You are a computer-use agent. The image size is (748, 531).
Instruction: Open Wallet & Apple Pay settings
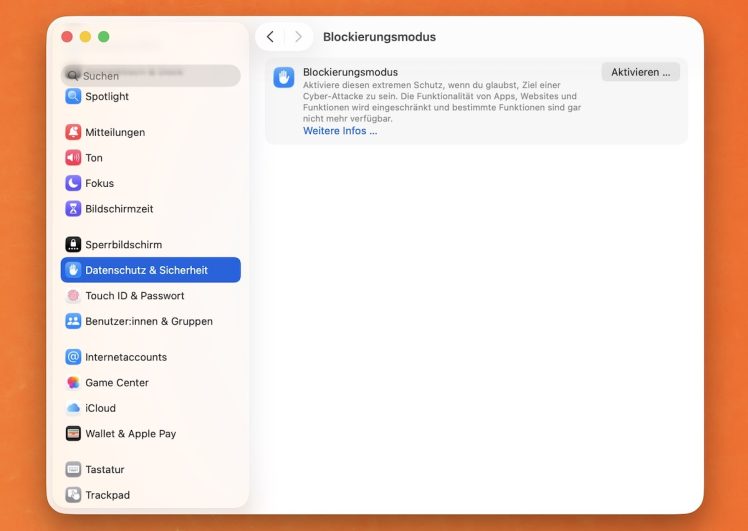coord(130,434)
